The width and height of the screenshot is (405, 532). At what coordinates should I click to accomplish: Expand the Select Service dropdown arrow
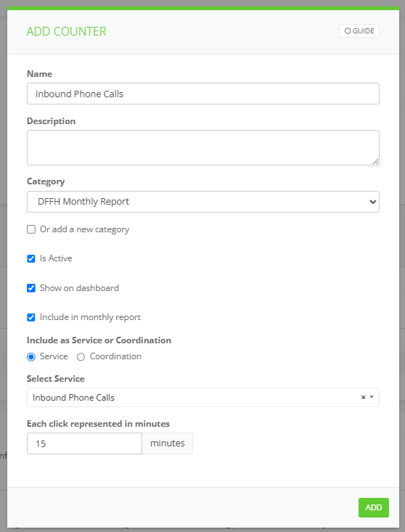tap(372, 397)
